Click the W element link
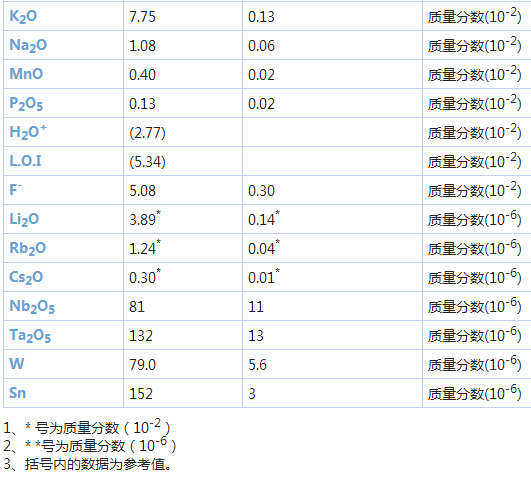The image size is (531, 478). pyautogui.click(x=17, y=364)
